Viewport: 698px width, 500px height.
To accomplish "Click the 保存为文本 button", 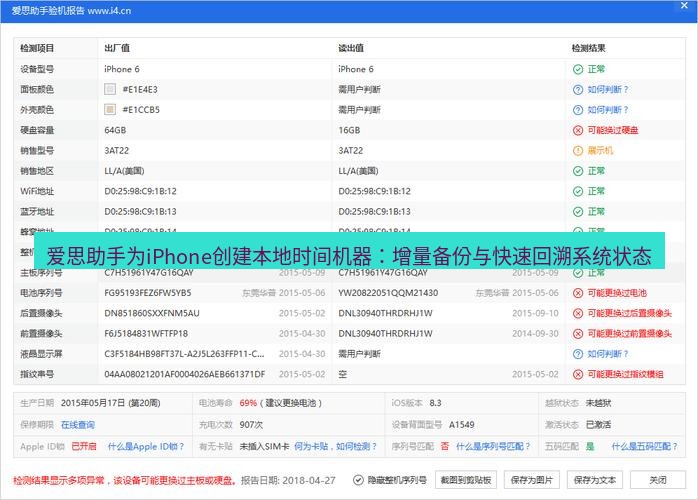I will pyautogui.click(x=595, y=480).
